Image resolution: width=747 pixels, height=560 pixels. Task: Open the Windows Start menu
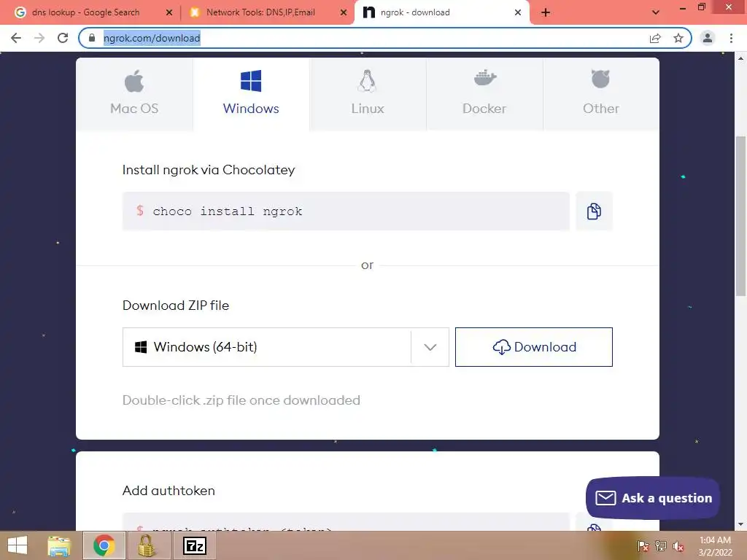pos(18,545)
